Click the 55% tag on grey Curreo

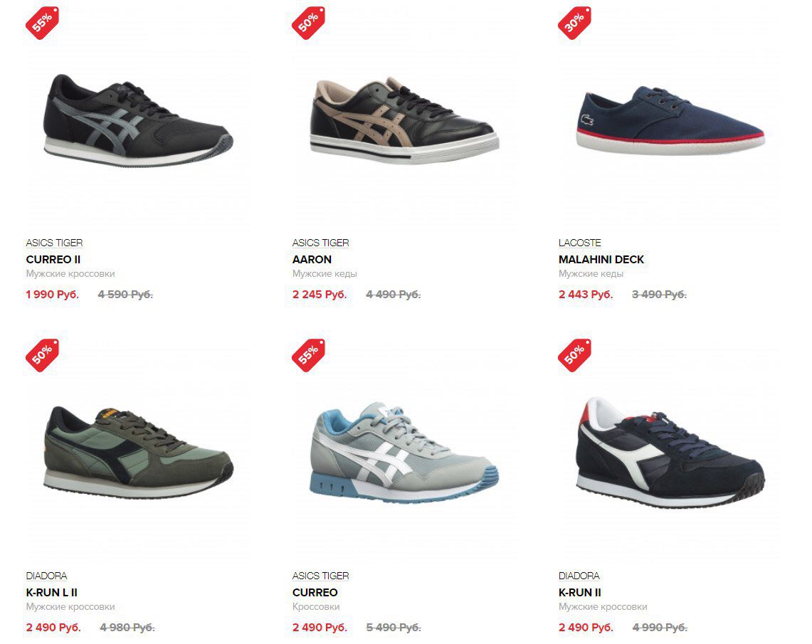(x=308, y=355)
